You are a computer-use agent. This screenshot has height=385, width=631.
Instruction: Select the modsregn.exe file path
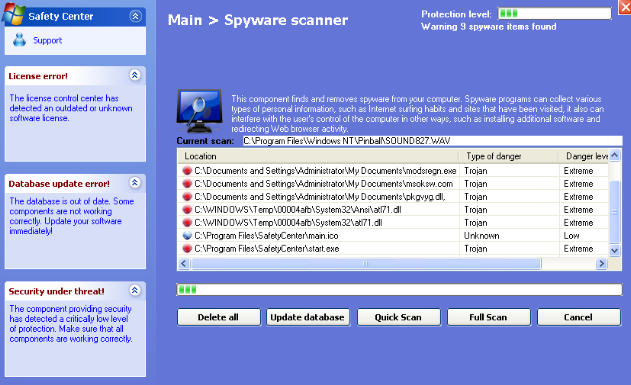(325, 171)
